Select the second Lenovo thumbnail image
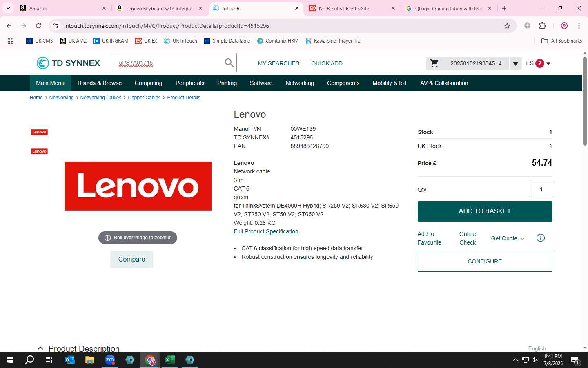This screenshot has width=588, height=368. click(x=40, y=151)
